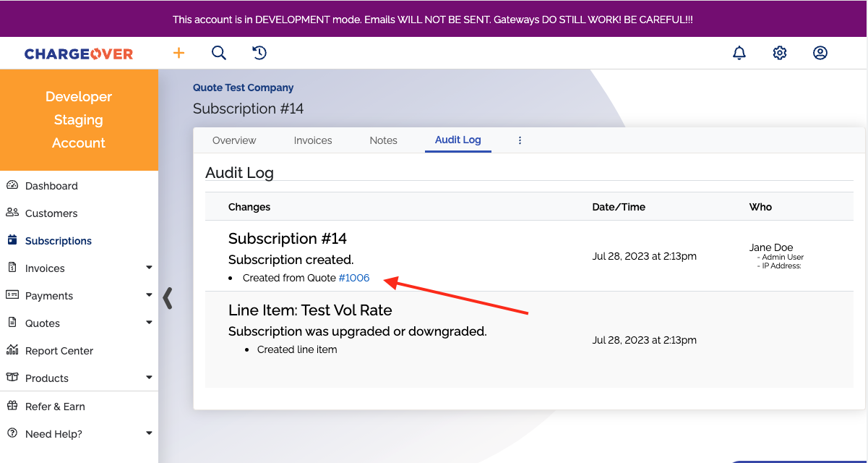This screenshot has height=463, width=868.
Task: Switch to the Invoices tab
Action: click(x=313, y=140)
